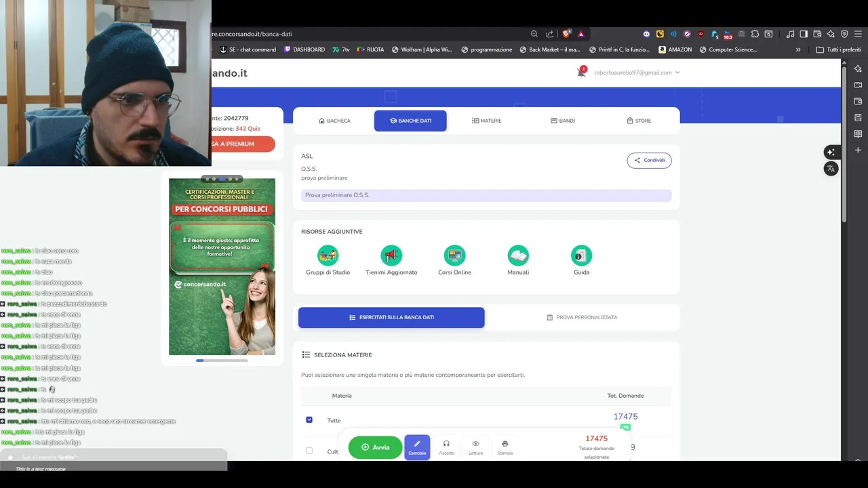868x488 pixels.
Task: Switch to the Materie tab
Action: tap(486, 121)
